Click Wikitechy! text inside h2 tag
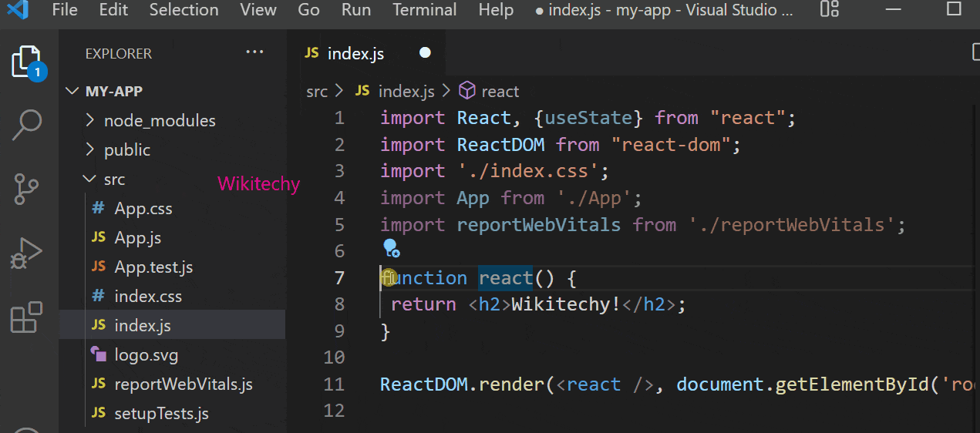Viewport: 980px width, 433px height. (x=567, y=304)
